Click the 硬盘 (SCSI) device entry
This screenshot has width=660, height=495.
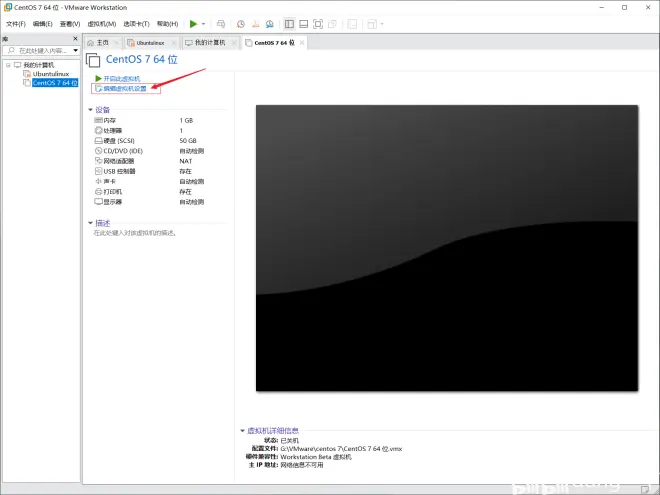point(119,141)
